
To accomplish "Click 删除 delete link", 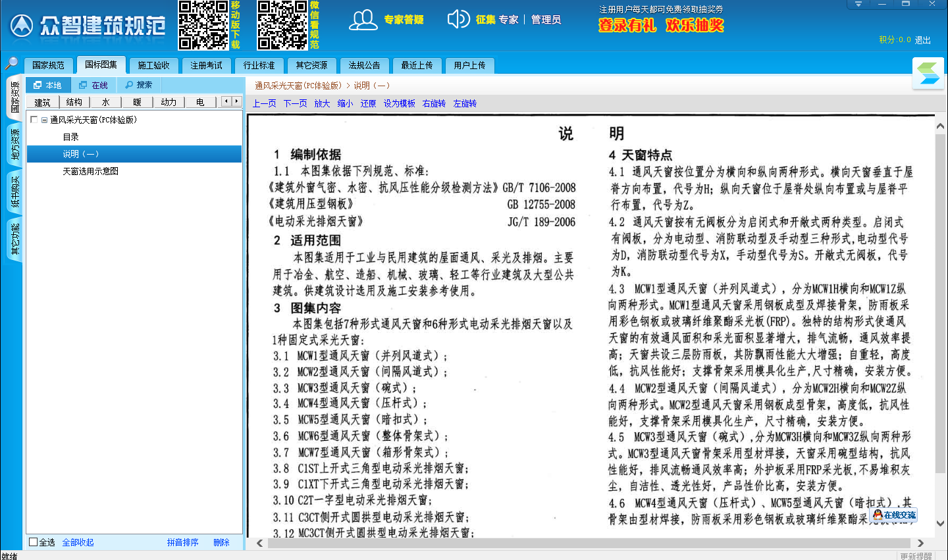I will (221, 542).
